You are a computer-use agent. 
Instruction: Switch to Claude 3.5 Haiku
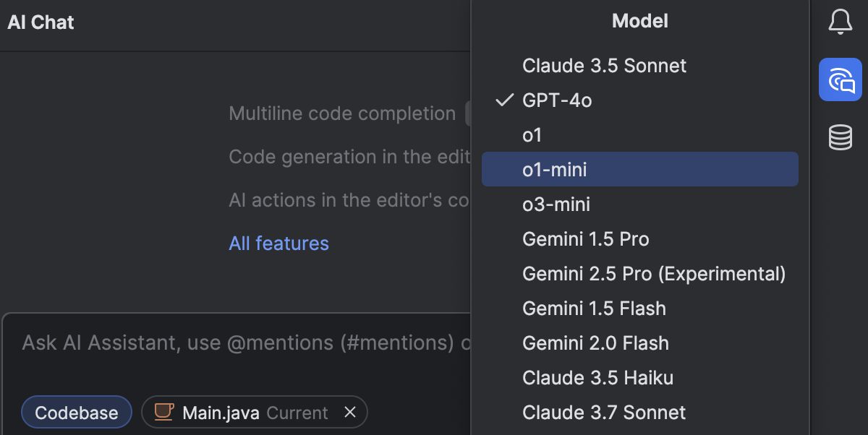598,377
